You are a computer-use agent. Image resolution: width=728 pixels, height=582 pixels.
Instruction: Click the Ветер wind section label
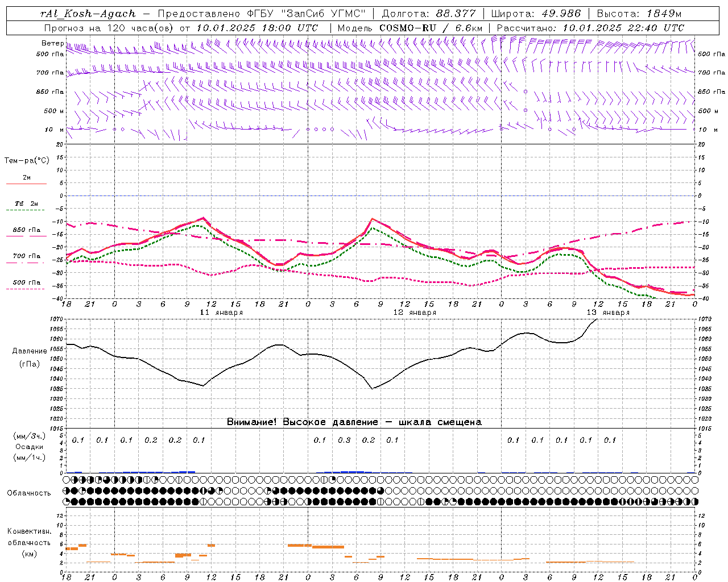52,43
